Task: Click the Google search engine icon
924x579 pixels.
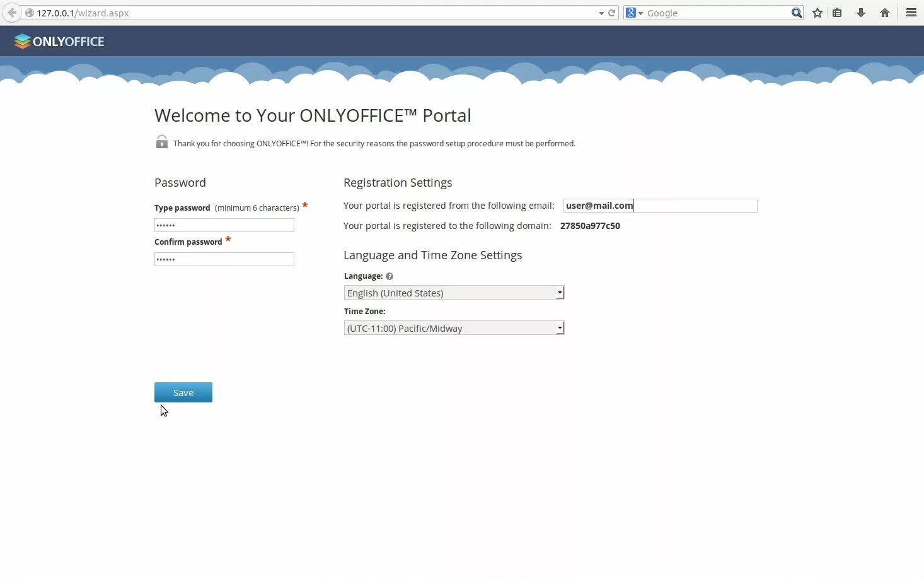Action: (631, 13)
